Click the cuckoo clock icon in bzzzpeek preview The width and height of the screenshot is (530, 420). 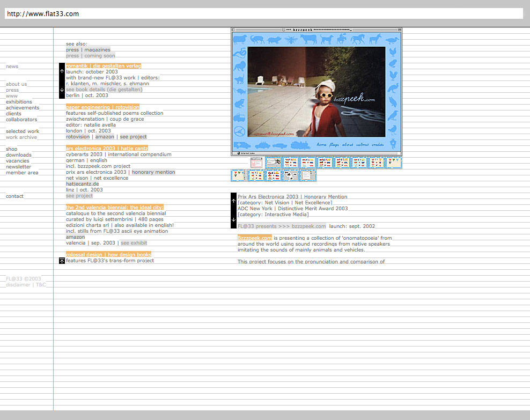(x=393, y=144)
